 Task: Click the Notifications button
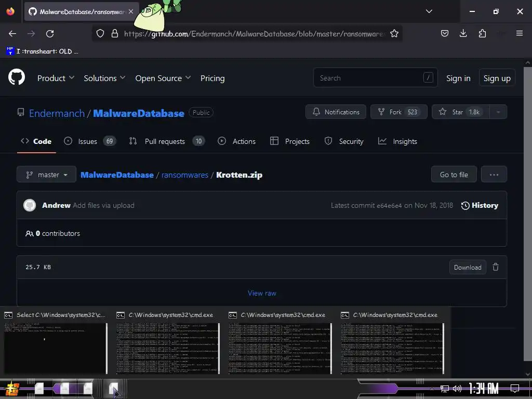coord(336,112)
